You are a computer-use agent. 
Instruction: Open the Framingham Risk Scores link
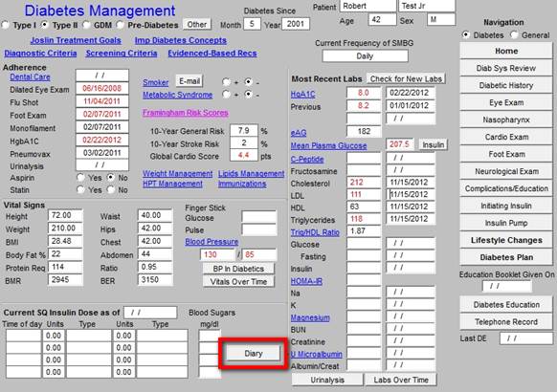pos(186,113)
